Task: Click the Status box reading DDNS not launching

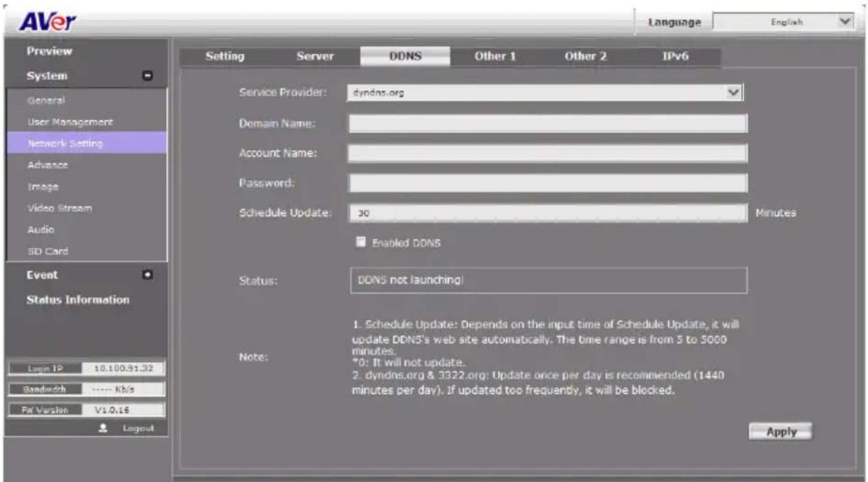Action: point(548,280)
